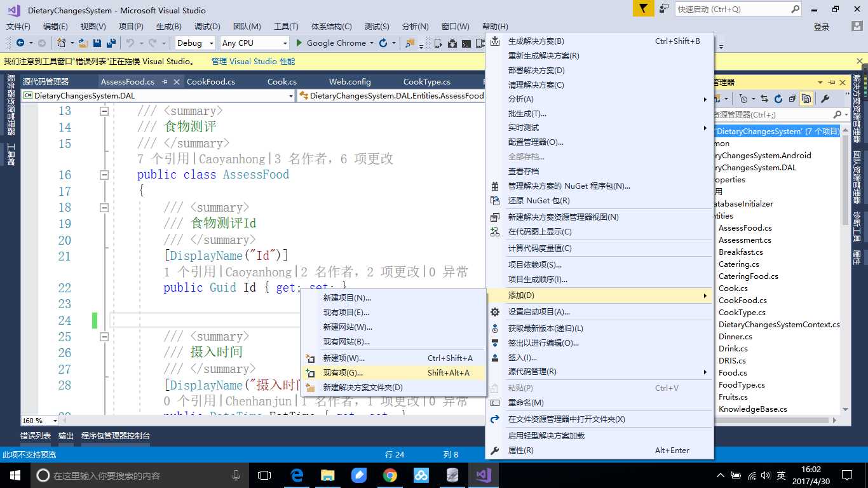Click the 登录 sign-in link
This screenshot has width=868, height=488.
tap(822, 27)
